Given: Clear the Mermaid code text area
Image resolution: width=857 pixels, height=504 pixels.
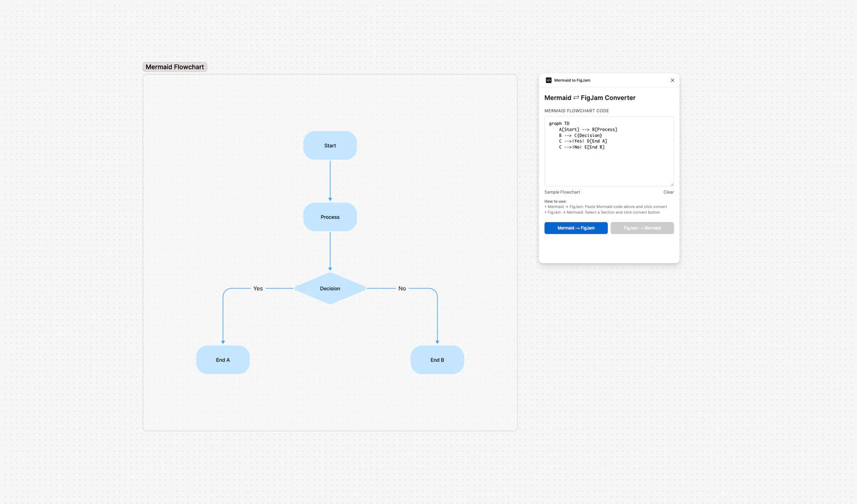Looking at the screenshot, I should [668, 192].
